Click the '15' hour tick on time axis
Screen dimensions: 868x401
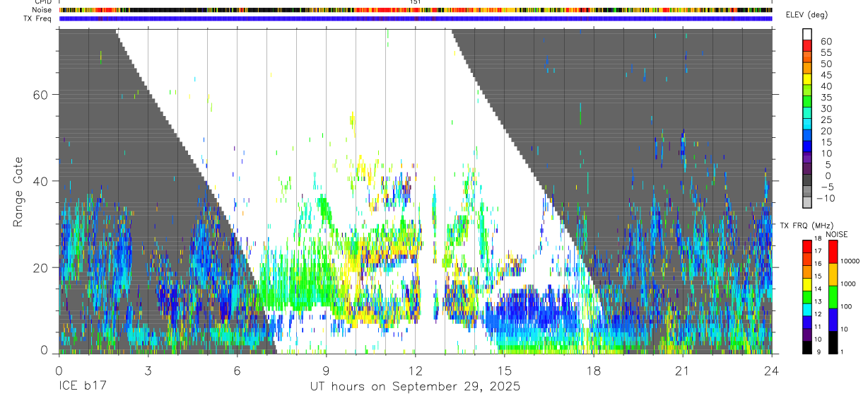click(505, 371)
